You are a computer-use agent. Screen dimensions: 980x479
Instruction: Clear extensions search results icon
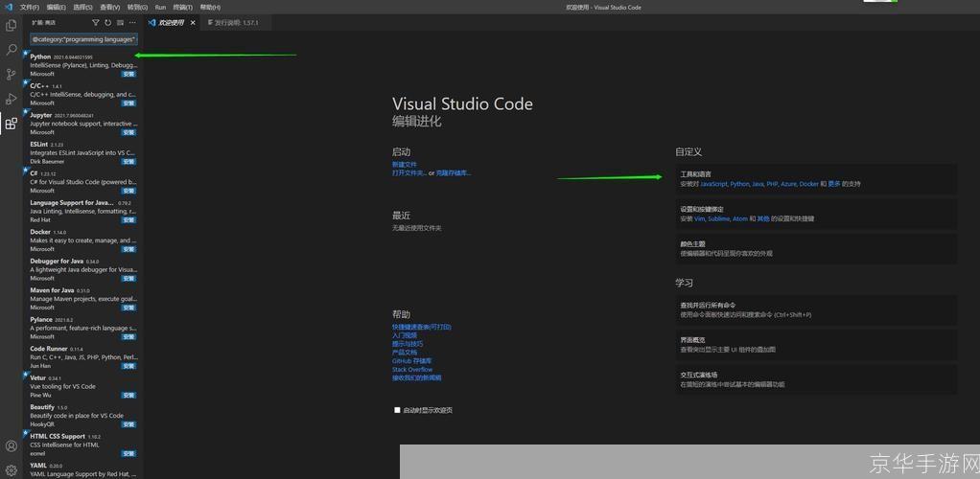coord(120,22)
